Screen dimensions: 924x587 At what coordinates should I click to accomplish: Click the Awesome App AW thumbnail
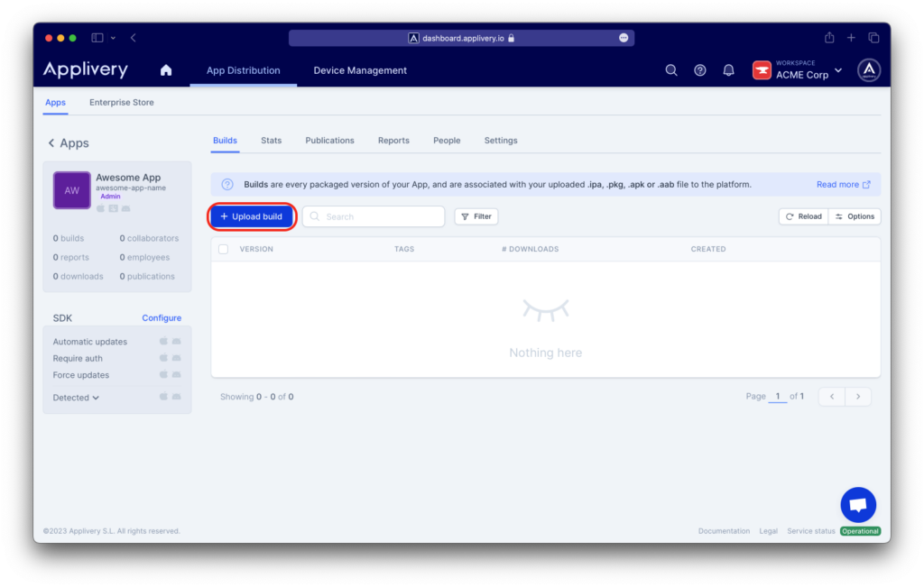point(72,190)
